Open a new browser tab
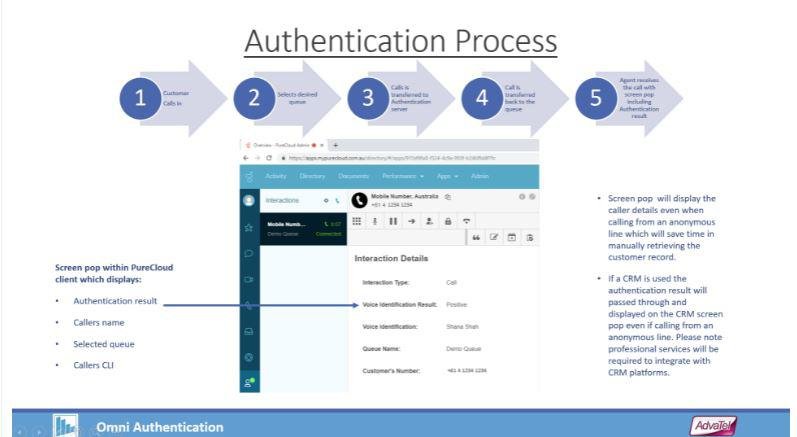This screenshot has height=437, width=797. coord(335,145)
